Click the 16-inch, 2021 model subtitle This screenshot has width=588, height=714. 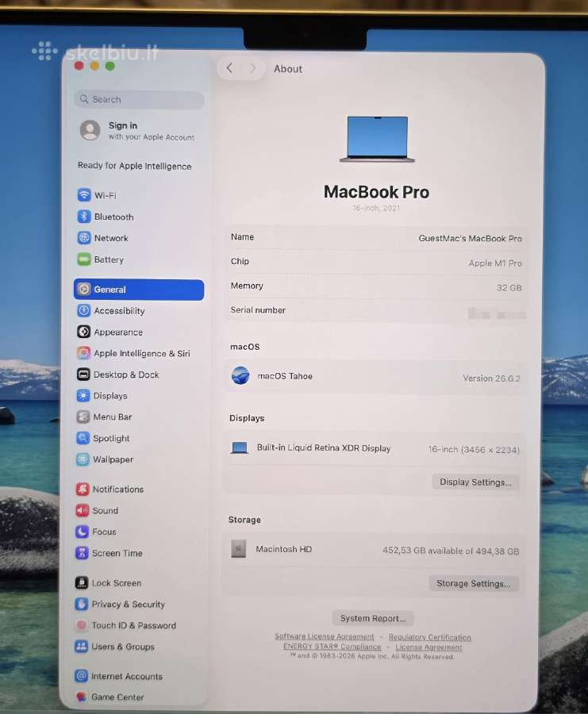pos(376,208)
